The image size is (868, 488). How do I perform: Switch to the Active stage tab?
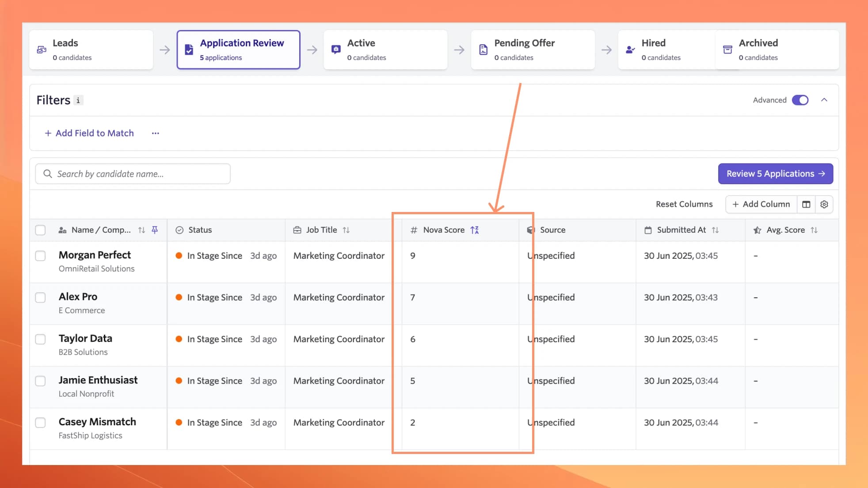pos(385,49)
